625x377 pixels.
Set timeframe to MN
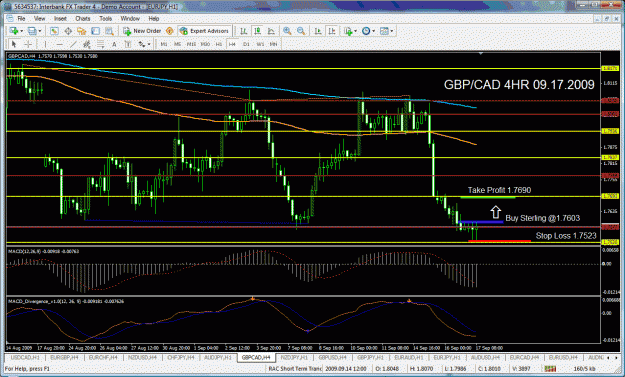[x=273, y=44]
